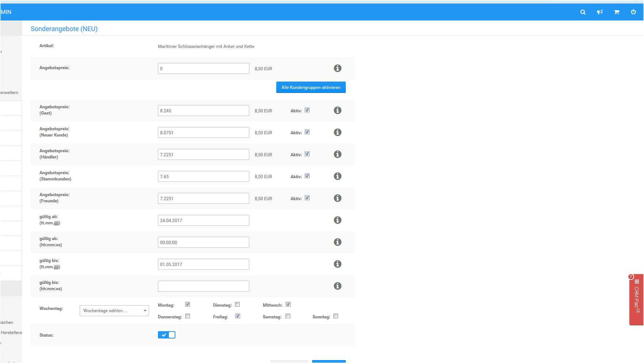Click the Herstellers sidebar menu item
This screenshot has width=644, height=363.
pyautogui.click(x=11, y=333)
